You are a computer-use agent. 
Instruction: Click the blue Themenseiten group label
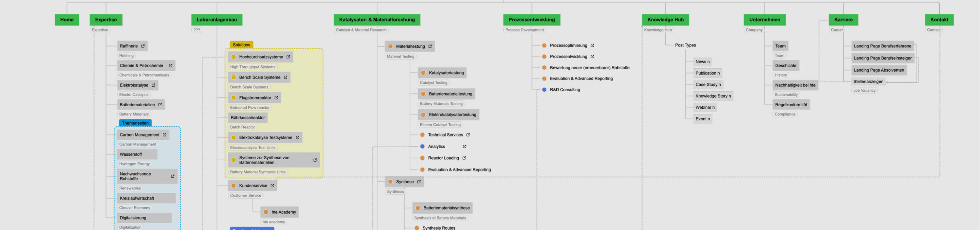(x=135, y=123)
